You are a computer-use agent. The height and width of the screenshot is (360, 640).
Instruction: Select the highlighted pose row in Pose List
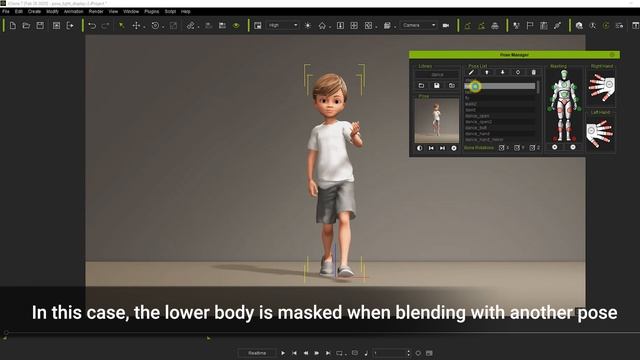tap(500, 86)
